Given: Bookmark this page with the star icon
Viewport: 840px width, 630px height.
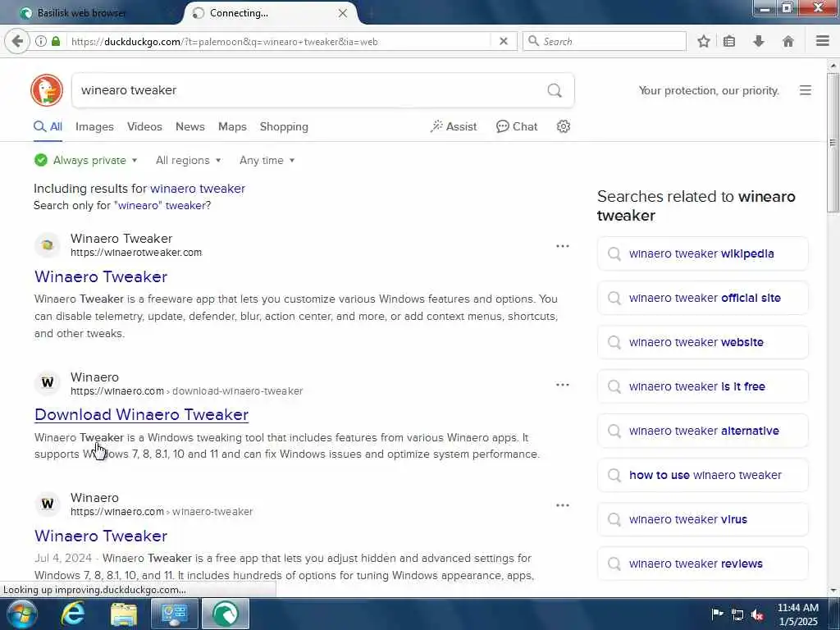Looking at the screenshot, I should pyautogui.click(x=704, y=41).
